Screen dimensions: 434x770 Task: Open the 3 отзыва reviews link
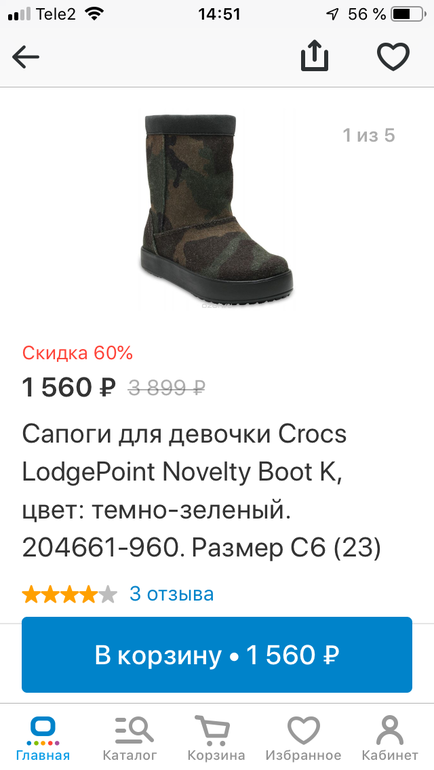[x=171, y=594]
